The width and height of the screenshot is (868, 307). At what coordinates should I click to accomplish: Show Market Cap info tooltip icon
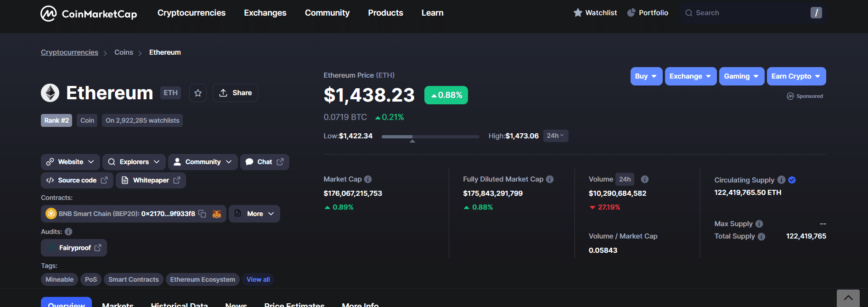click(x=368, y=179)
